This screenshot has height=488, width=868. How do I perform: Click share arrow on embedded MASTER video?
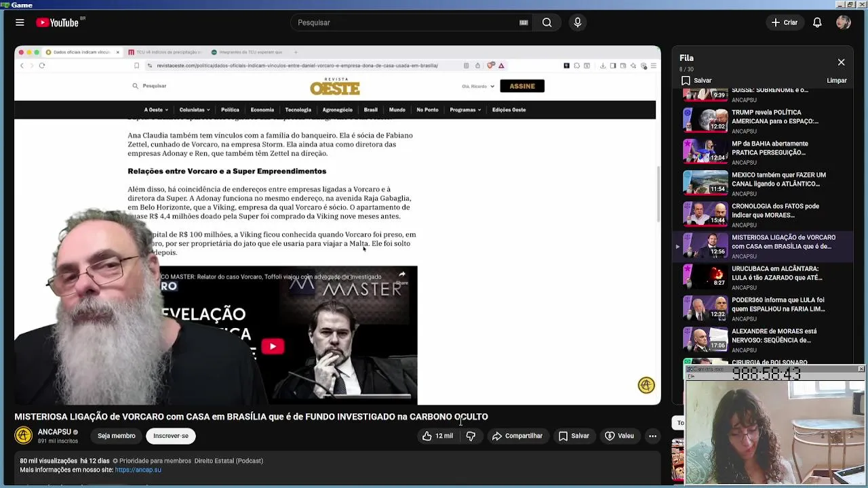401,277
